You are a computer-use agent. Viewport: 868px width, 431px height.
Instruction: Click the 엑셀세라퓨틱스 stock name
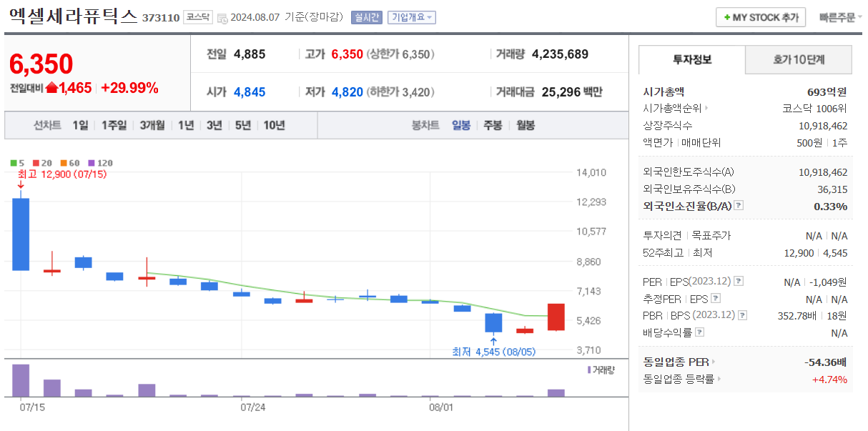point(72,16)
